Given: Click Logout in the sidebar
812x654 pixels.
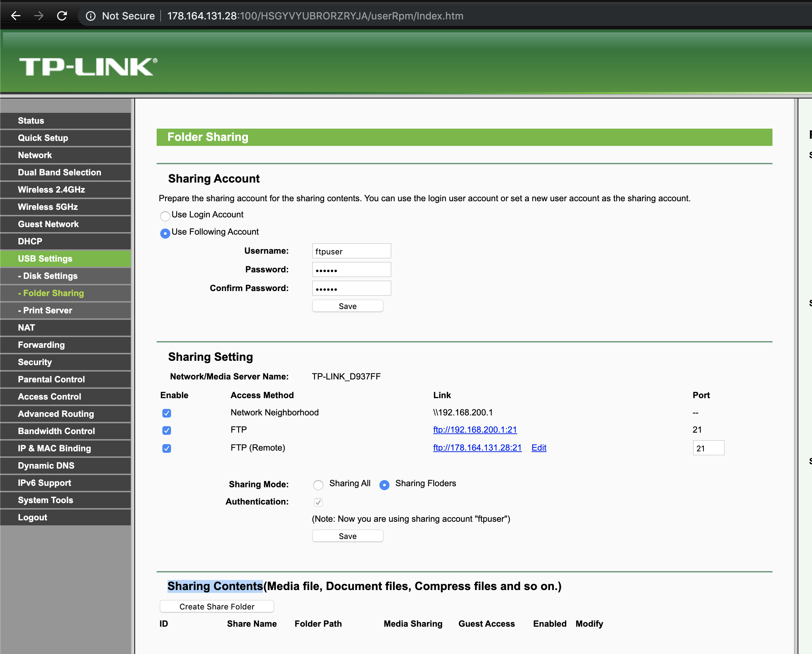Looking at the screenshot, I should [65, 517].
